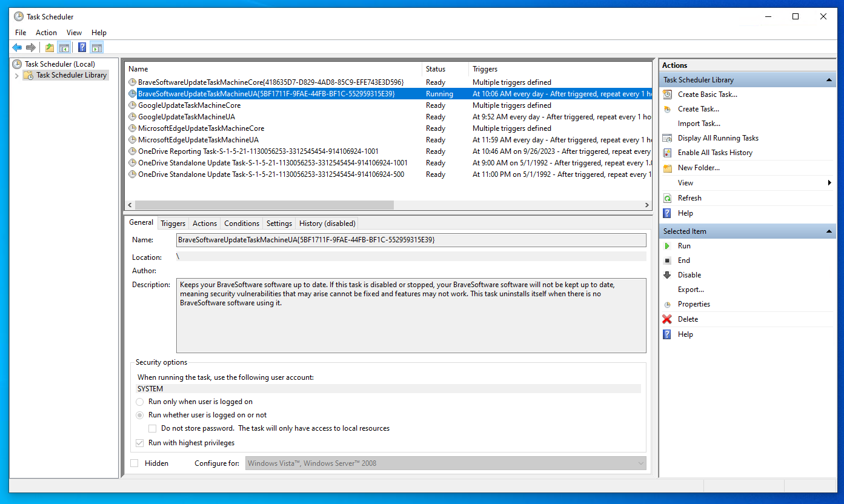844x504 pixels.
Task: Click the Enable All Tasks History icon
Action: pos(667,152)
